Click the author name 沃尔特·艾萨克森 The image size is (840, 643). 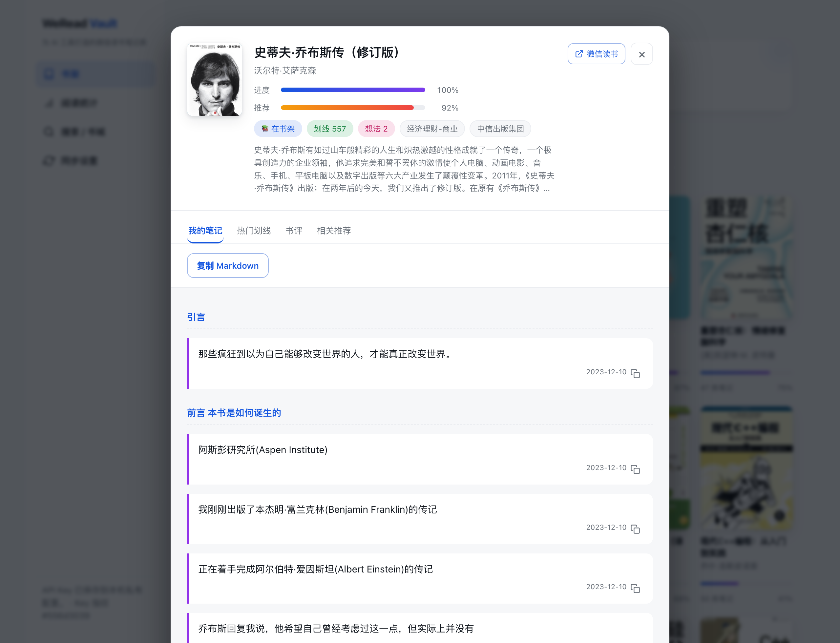[x=285, y=71]
